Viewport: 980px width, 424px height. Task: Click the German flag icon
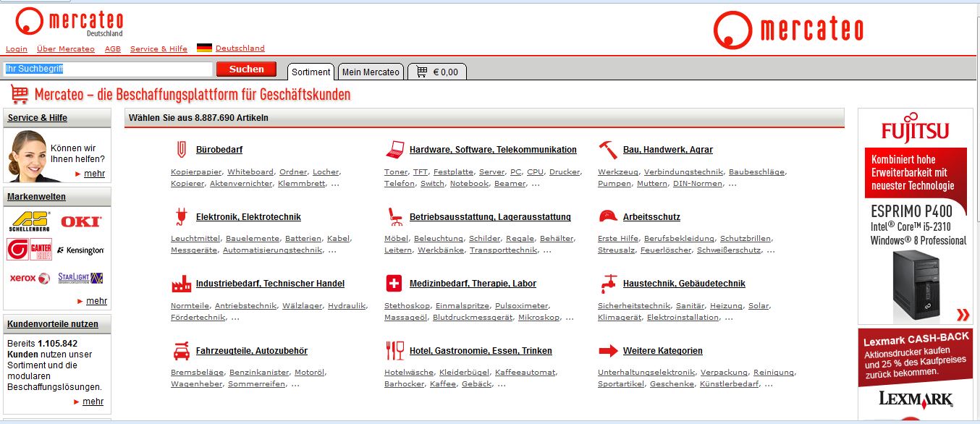204,48
